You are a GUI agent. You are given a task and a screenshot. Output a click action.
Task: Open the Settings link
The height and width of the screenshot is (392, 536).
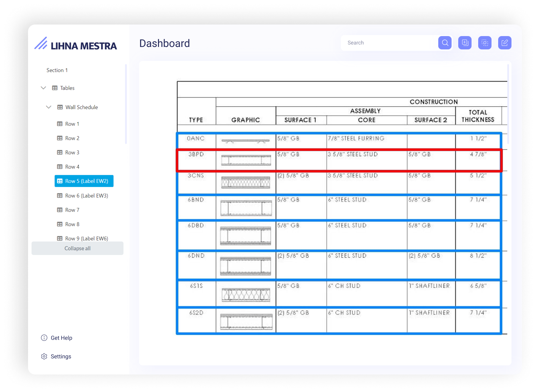61,356
